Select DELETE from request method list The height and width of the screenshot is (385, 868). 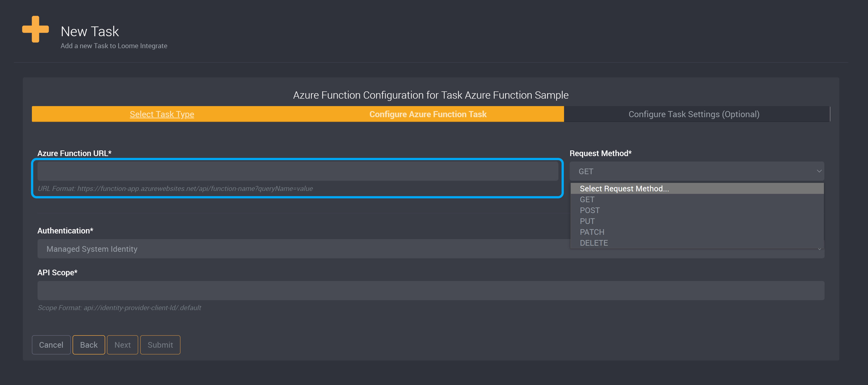pos(697,243)
